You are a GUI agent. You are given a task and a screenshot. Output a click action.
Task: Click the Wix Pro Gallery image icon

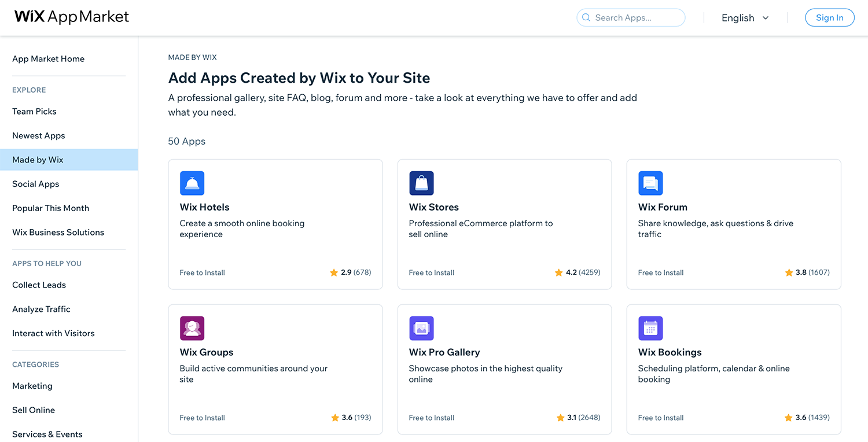[x=421, y=329]
